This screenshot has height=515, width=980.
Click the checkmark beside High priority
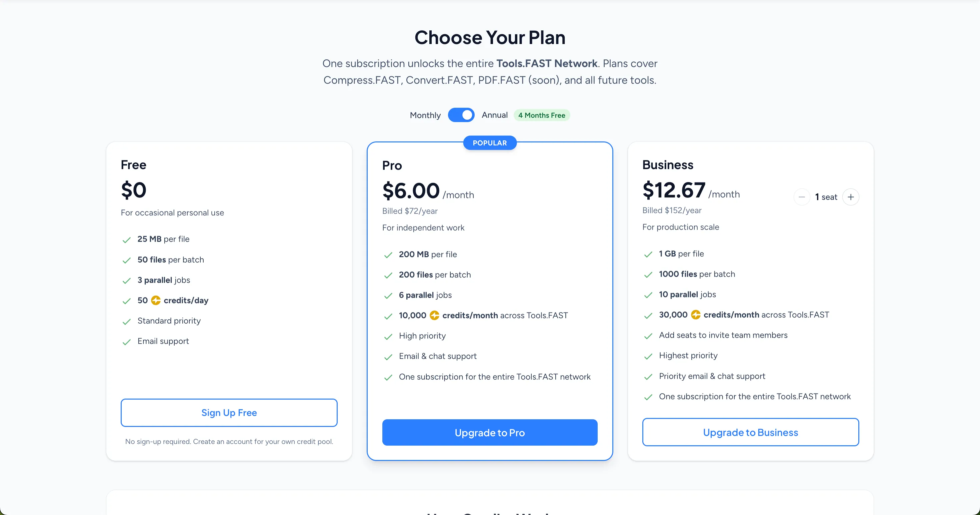(388, 337)
